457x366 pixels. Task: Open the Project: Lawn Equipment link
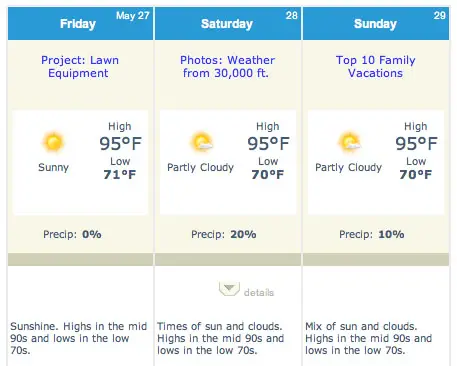(x=80, y=67)
